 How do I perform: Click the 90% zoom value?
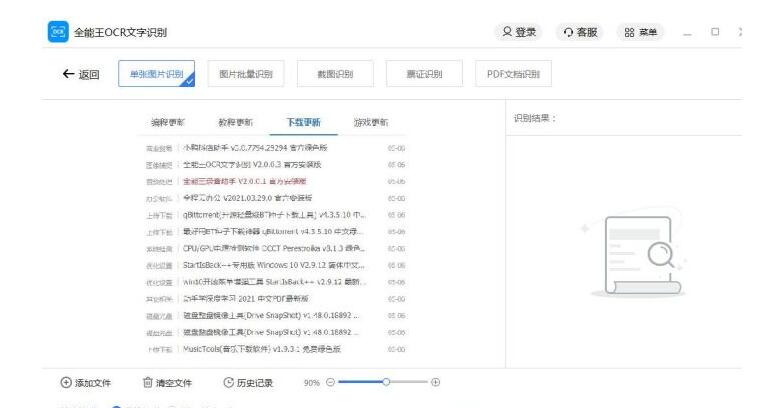(x=312, y=383)
